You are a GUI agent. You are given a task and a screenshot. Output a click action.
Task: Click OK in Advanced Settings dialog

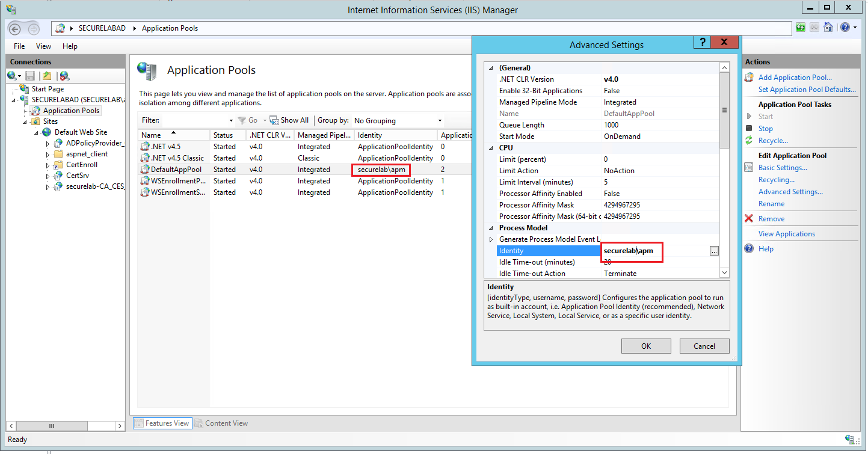tap(646, 346)
